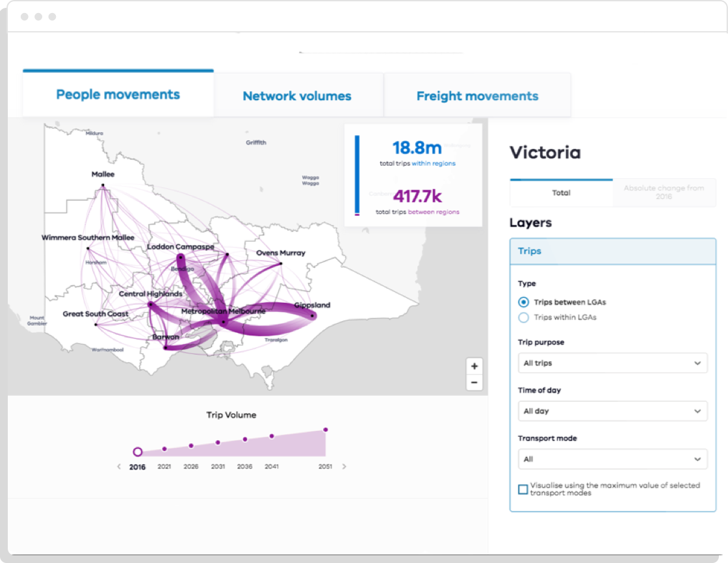The height and width of the screenshot is (563, 728).
Task: Open the Trip purpose dropdown
Action: pos(612,363)
